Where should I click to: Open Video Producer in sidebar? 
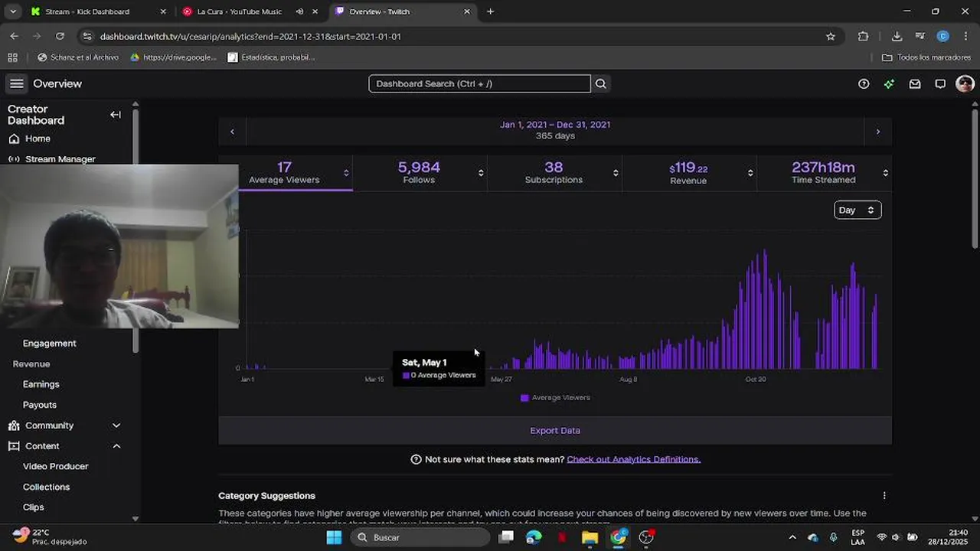click(x=56, y=466)
